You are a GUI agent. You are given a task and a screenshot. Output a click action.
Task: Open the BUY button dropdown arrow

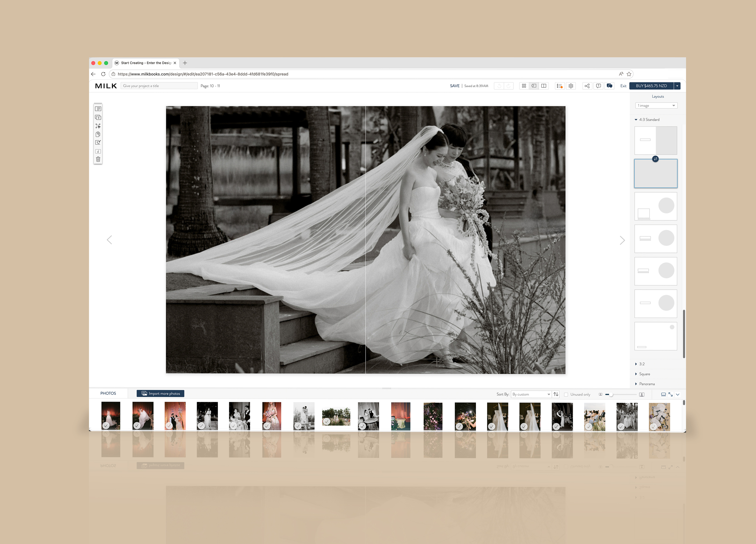pyautogui.click(x=677, y=86)
